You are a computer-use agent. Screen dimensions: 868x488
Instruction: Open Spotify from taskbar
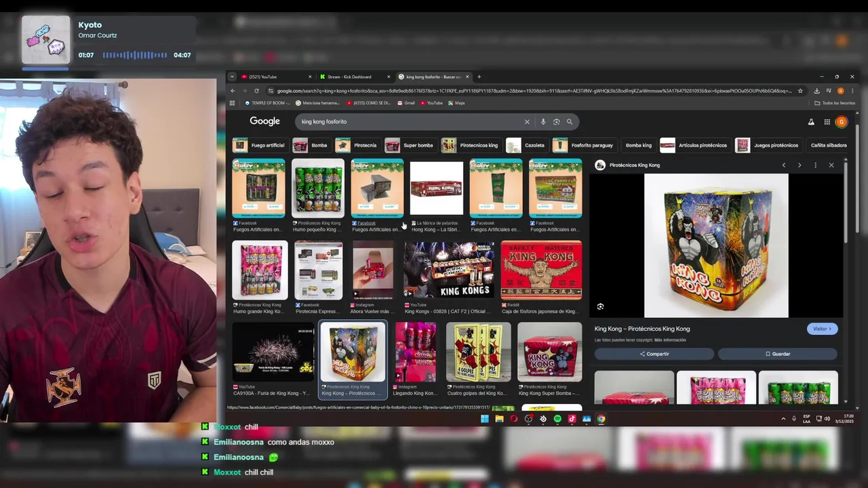[x=557, y=419]
